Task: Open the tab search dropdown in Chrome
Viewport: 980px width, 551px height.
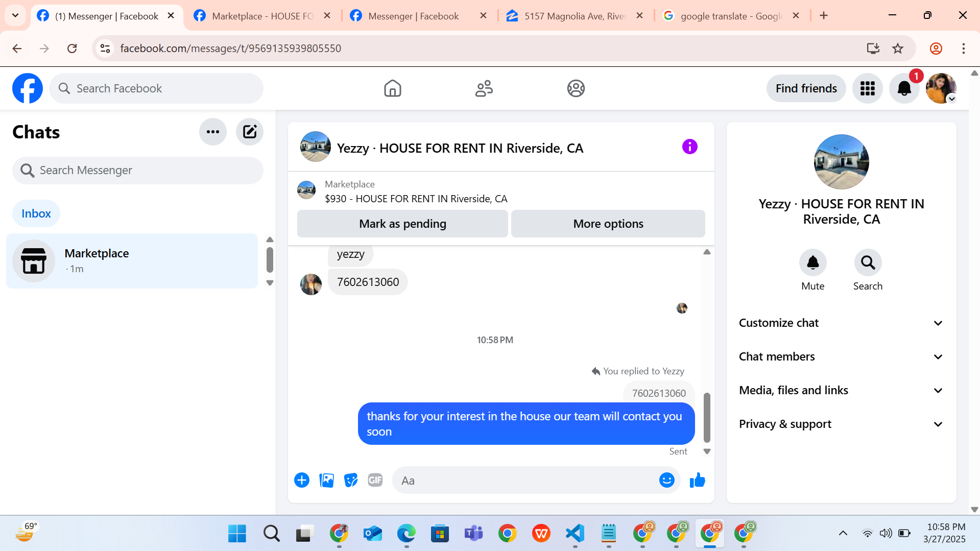Action: coord(15,15)
